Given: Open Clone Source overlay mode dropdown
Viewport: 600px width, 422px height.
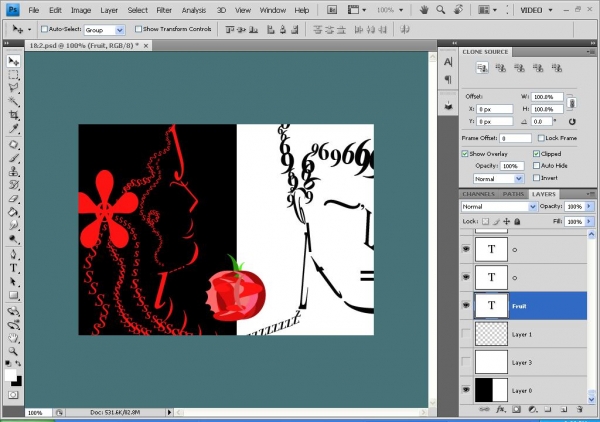Looking at the screenshot, I should coord(498,179).
